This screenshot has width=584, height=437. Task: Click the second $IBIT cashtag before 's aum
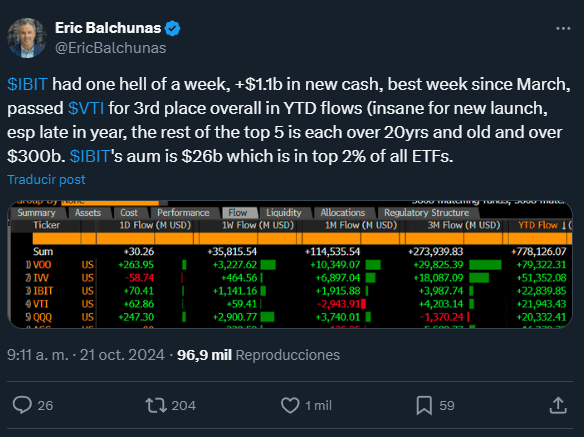tap(90, 156)
